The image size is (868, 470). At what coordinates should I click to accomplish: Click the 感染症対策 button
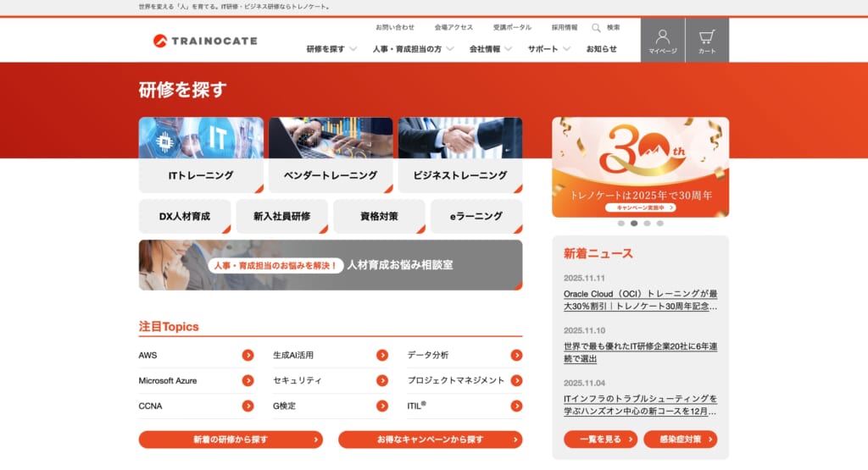(x=681, y=439)
